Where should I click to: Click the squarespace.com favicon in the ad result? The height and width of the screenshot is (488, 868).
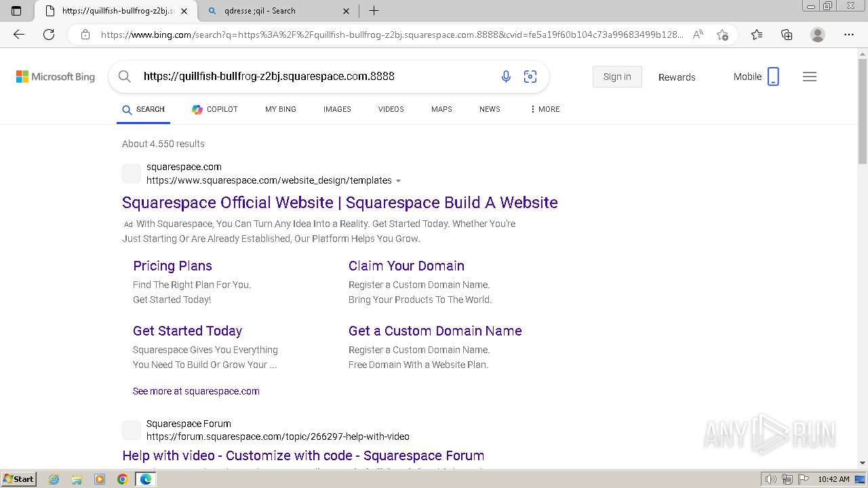pyautogui.click(x=132, y=174)
